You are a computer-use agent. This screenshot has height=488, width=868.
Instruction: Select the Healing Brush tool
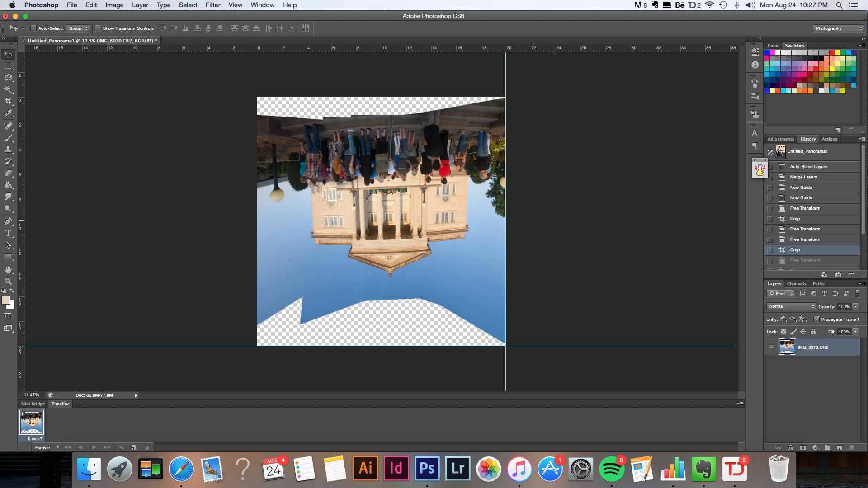pyautogui.click(x=8, y=126)
